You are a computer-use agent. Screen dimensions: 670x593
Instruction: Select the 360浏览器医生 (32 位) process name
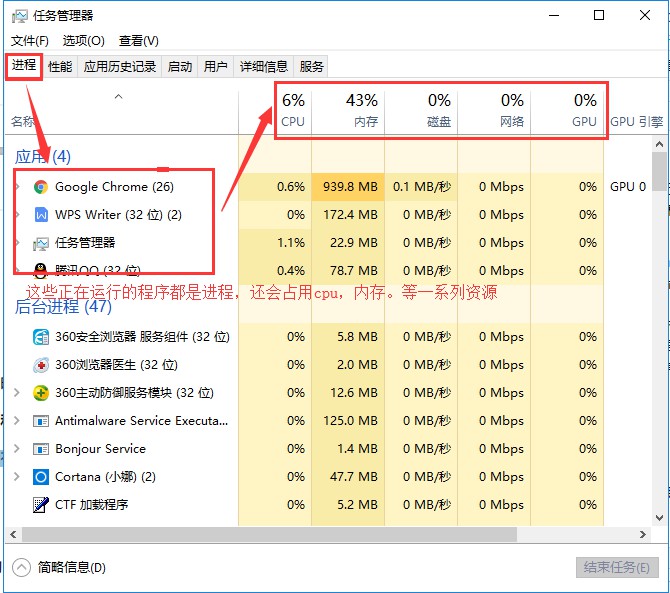tap(116, 365)
